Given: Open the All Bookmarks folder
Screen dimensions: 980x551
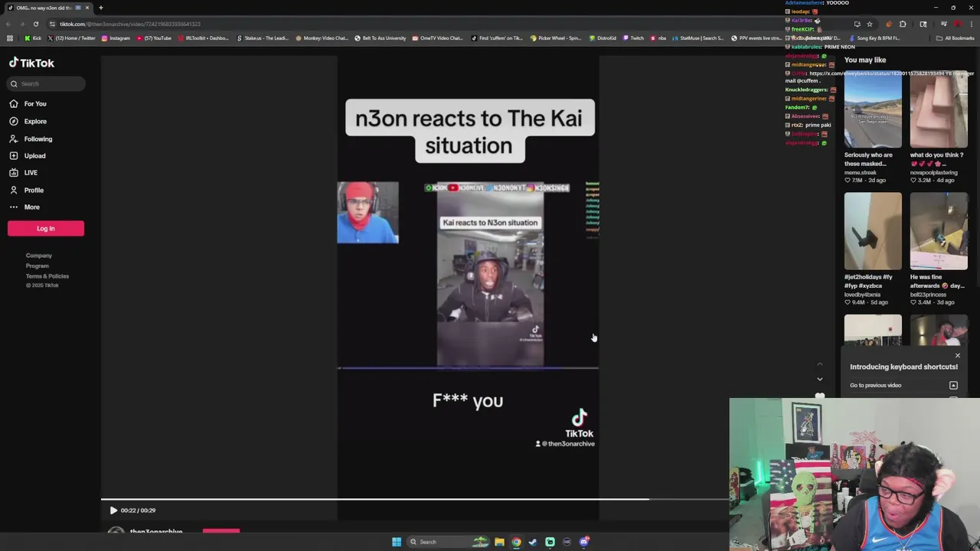Looking at the screenshot, I should [x=955, y=38].
